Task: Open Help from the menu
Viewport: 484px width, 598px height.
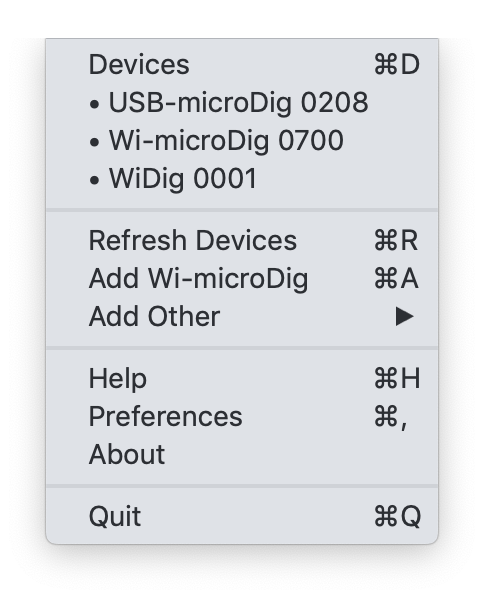Action: point(242,378)
